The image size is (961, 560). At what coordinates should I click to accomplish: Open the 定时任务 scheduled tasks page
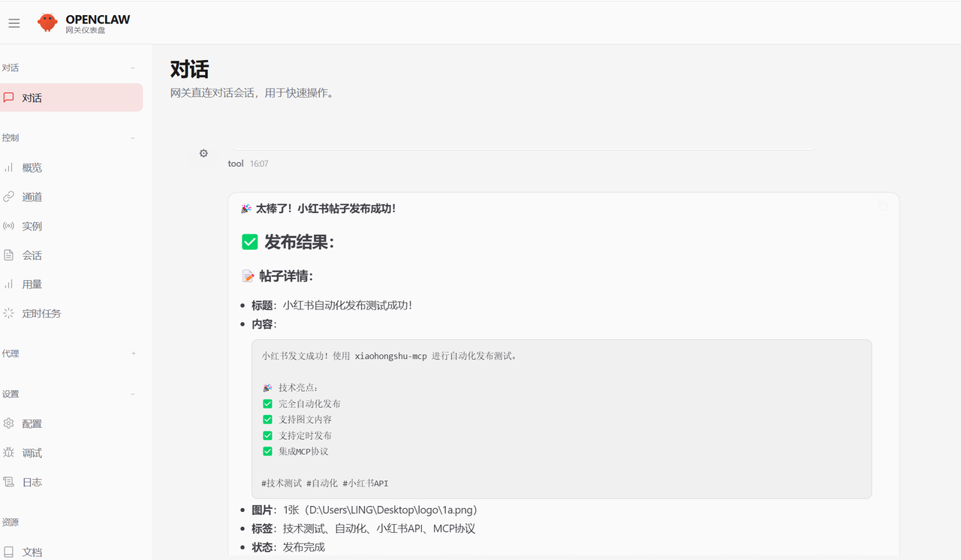point(70,313)
